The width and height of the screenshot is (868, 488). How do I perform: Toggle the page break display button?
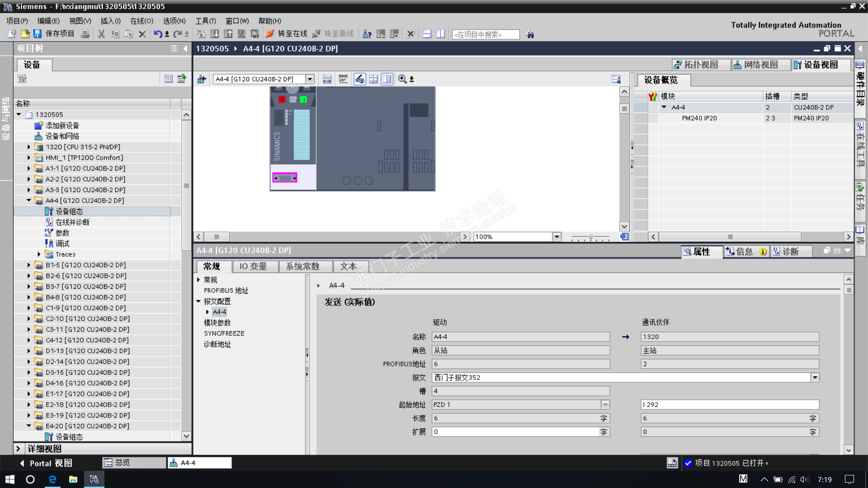click(373, 79)
